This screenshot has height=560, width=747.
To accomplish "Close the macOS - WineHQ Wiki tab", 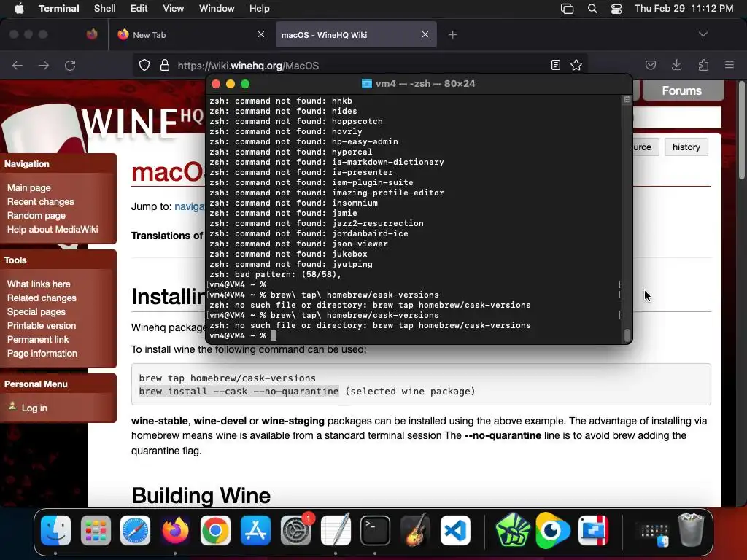I will [x=425, y=34].
